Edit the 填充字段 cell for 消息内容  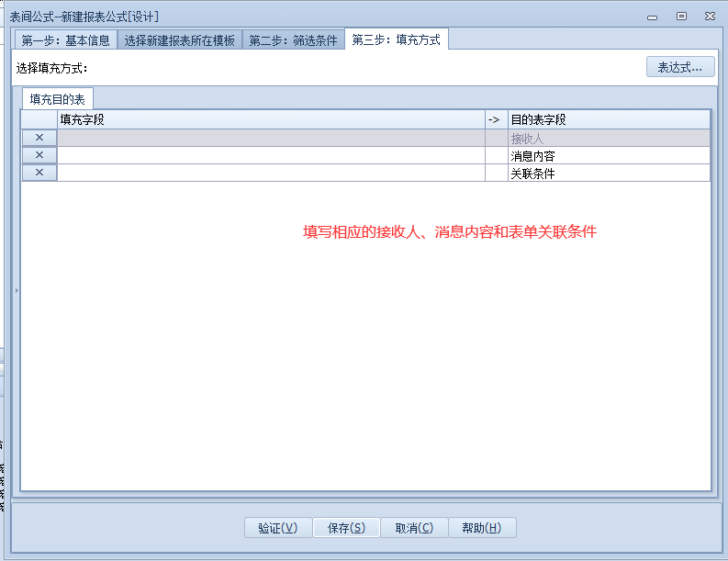(271, 155)
